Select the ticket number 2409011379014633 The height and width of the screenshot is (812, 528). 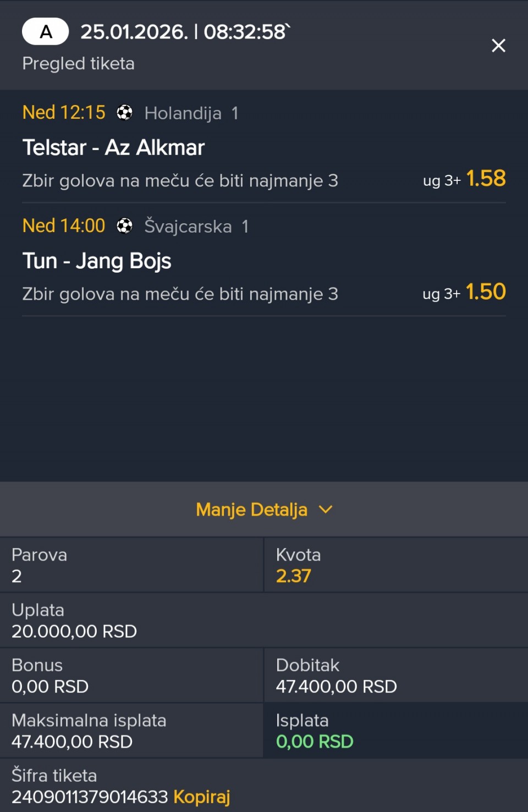(x=90, y=797)
